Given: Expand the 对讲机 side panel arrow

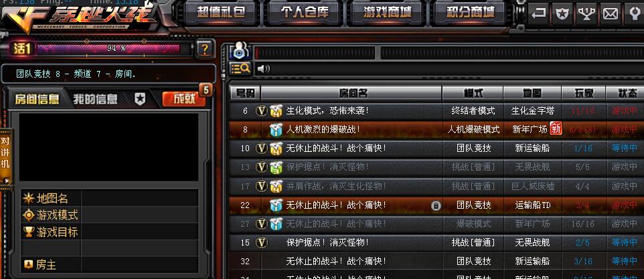Looking at the screenshot, I should tap(6, 180).
